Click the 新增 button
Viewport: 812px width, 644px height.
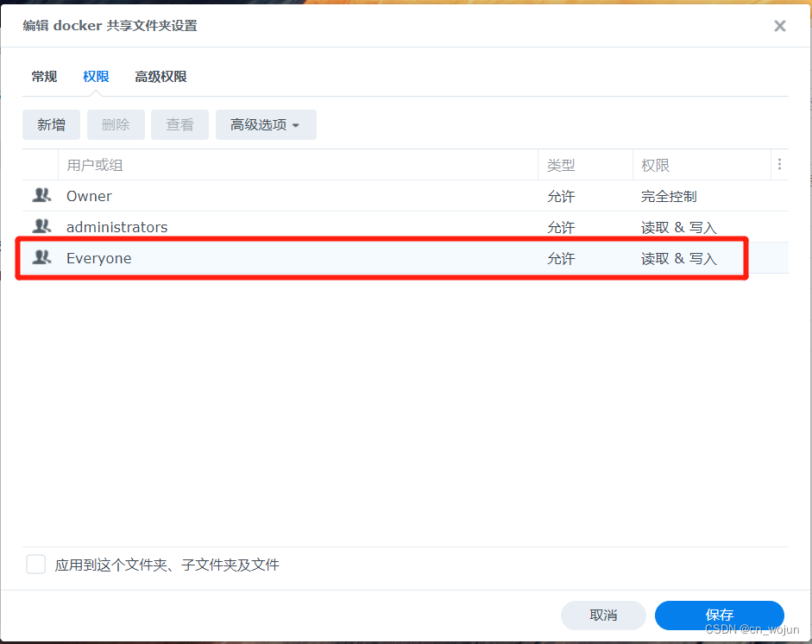(51, 124)
